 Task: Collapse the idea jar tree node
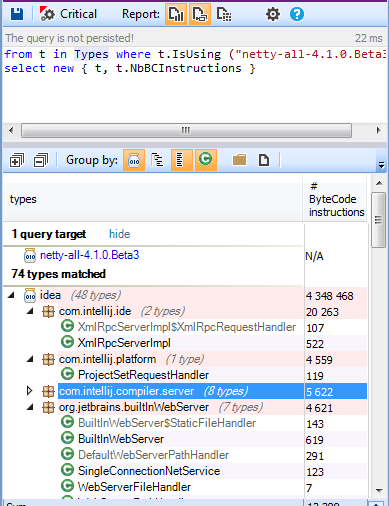[11, 295]
